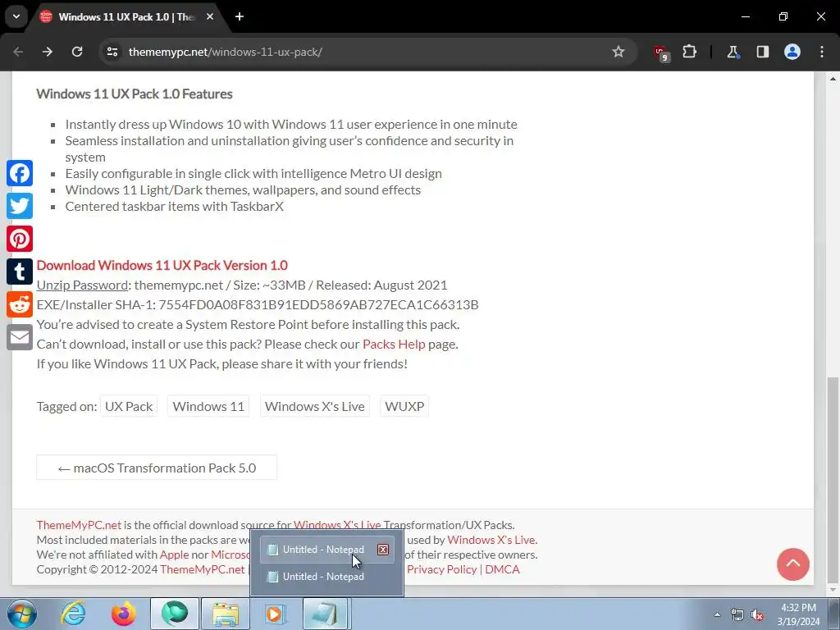The width and height of the screenshot is (840, 630).
Task: Click the 'Centered taskbar items with TaskbarX' bullet
Action: point(174,206)
